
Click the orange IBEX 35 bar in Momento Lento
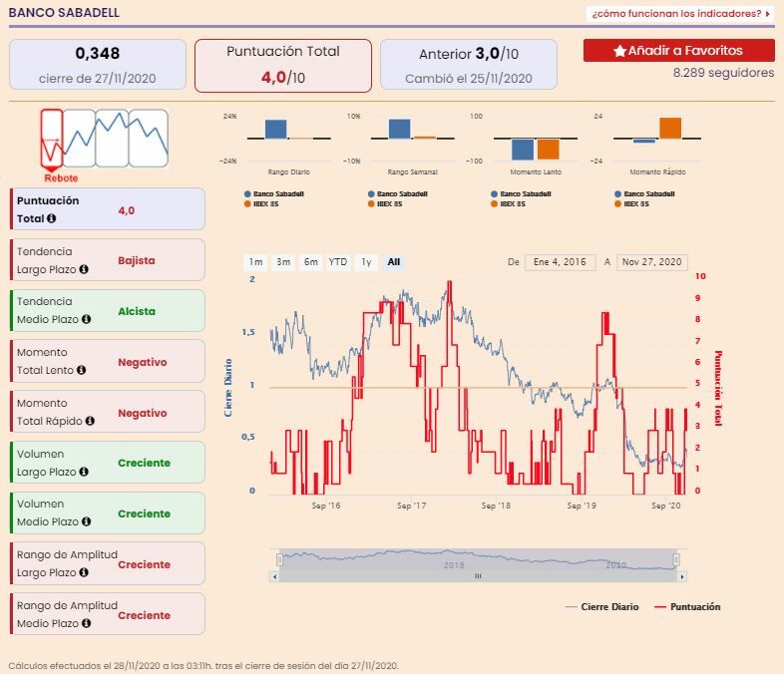click(549, 149)
